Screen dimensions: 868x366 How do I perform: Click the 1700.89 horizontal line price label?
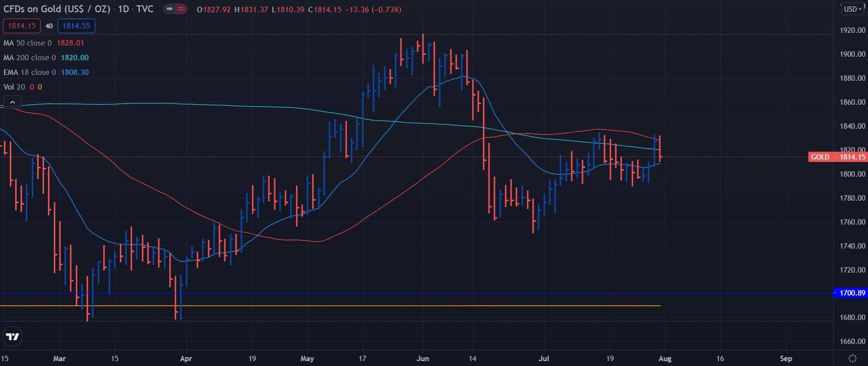coord(851,293)
